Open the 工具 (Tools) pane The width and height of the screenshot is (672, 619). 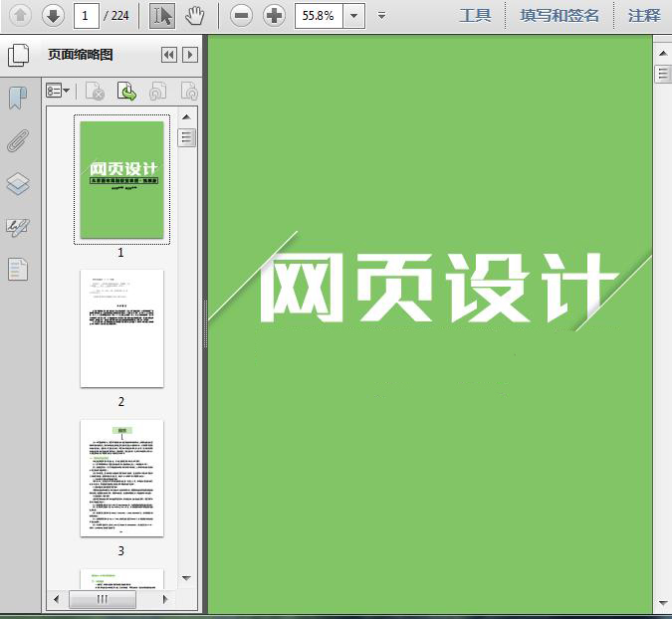[475, 15]
